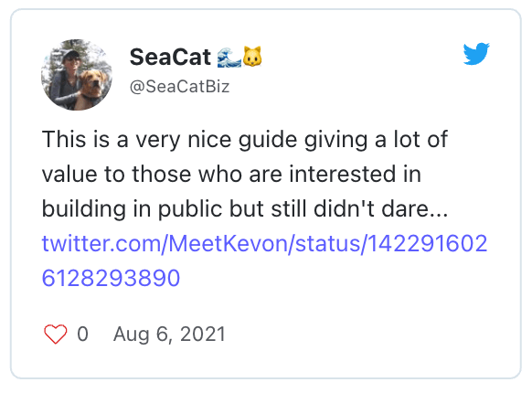
Task: Click the cat face emoji
Action: click(252, 57)
